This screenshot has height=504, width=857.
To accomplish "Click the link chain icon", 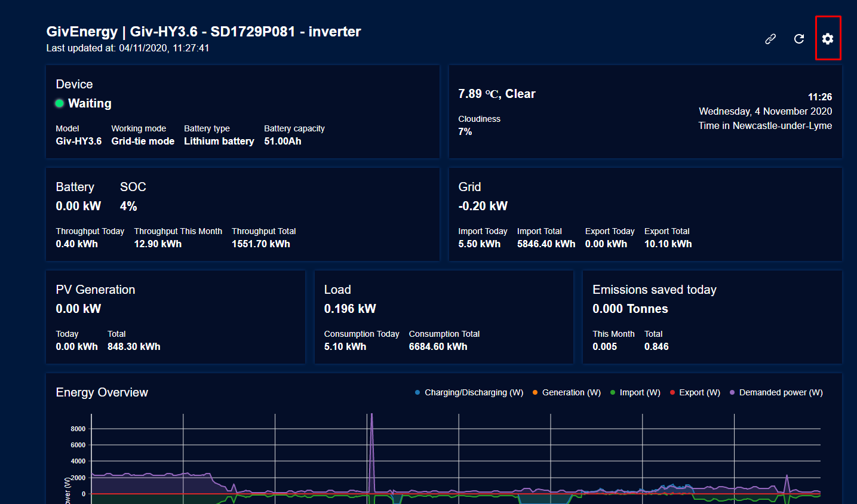I will [770, 39].
